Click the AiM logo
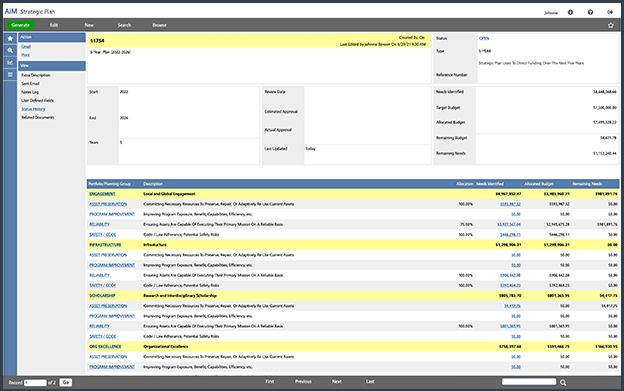The image size is (624, 391). (11, 12)
